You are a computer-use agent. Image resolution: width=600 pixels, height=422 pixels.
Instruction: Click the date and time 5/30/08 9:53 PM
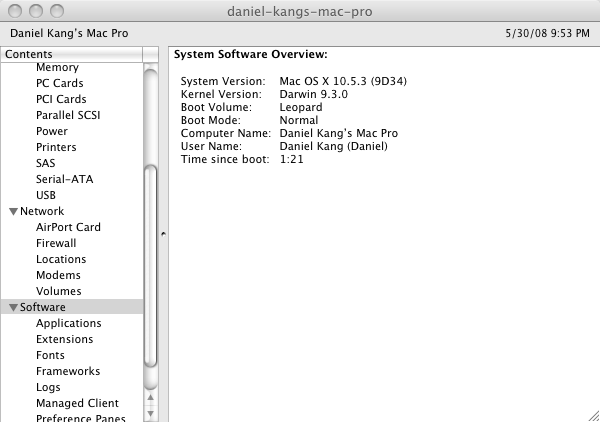(548, 34)
